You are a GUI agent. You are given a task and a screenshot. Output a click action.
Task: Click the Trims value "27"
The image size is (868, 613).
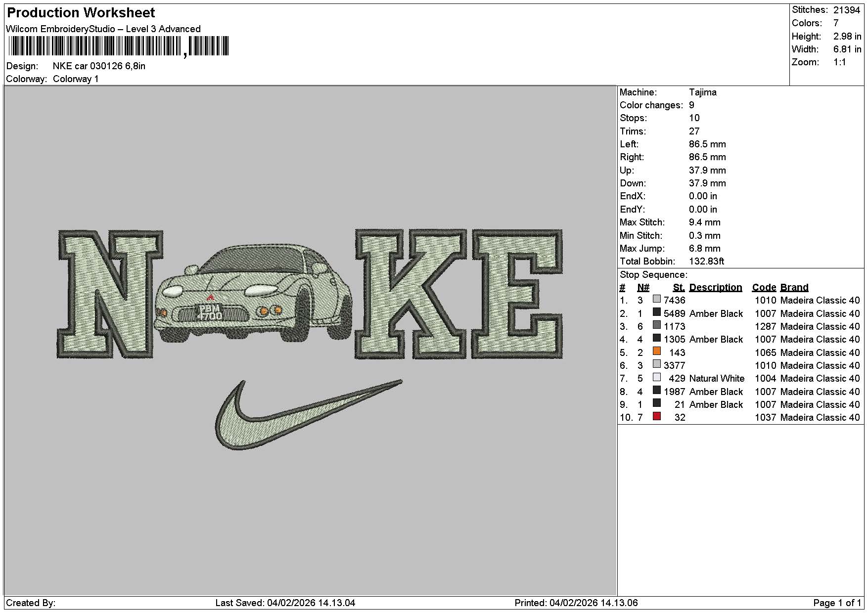click(x=694, y=131)
